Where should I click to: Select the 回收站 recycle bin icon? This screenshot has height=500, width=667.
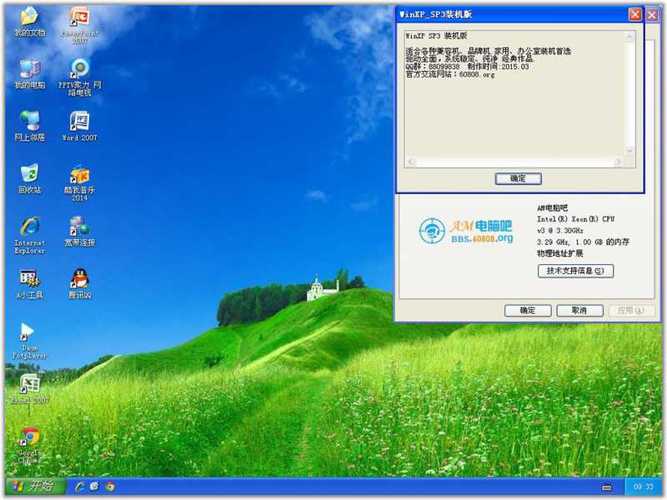(x=29, y=179)
